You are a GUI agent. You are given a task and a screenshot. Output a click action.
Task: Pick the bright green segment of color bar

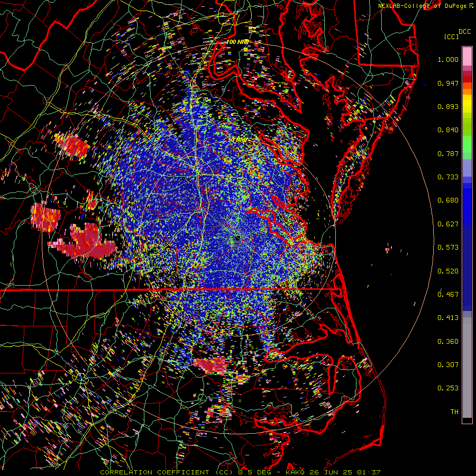click(467, 144)
